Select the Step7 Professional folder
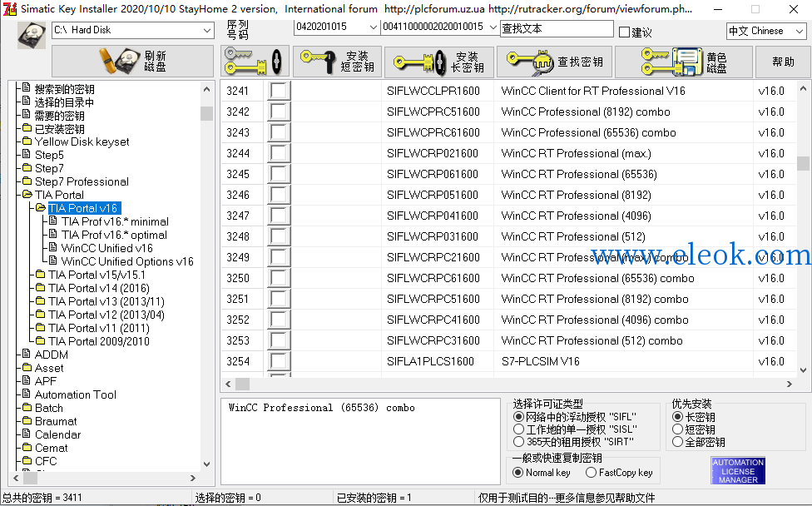The height and width of the screenshot is (506, 812). [x=82, y=181]
